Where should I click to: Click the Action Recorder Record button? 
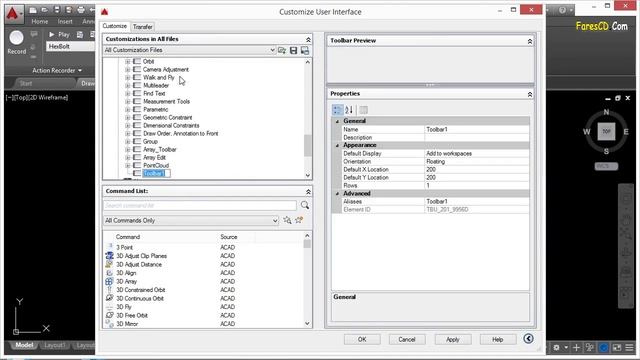click(x=16, y=42)
